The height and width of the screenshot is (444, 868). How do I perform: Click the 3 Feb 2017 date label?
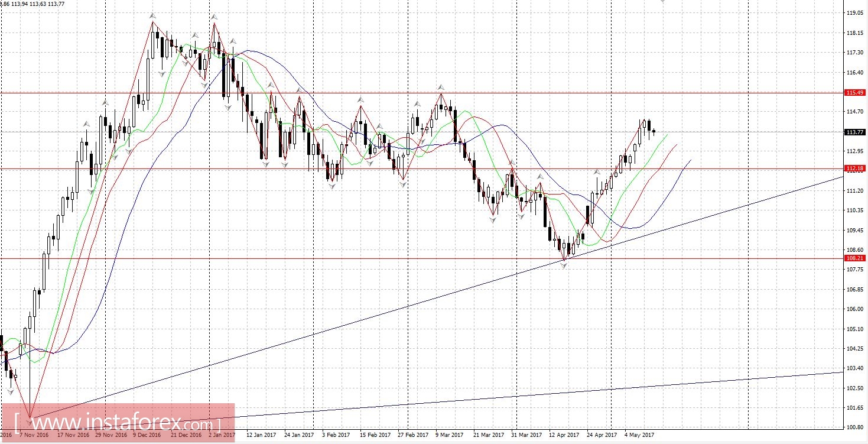pos(336,435)
